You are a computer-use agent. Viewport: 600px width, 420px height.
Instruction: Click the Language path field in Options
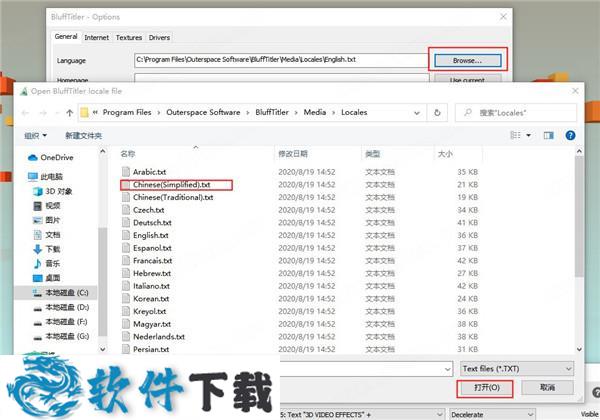pos(281,60)
